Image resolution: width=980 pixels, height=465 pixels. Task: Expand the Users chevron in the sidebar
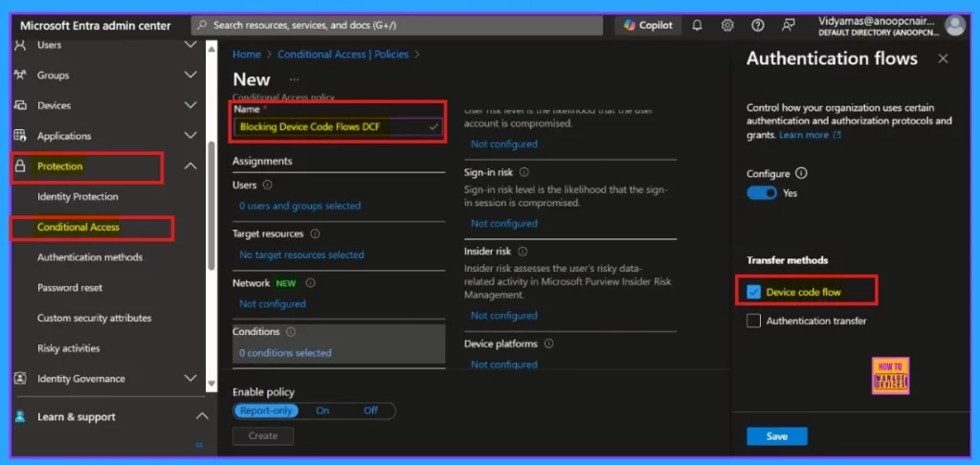(190, 45)
